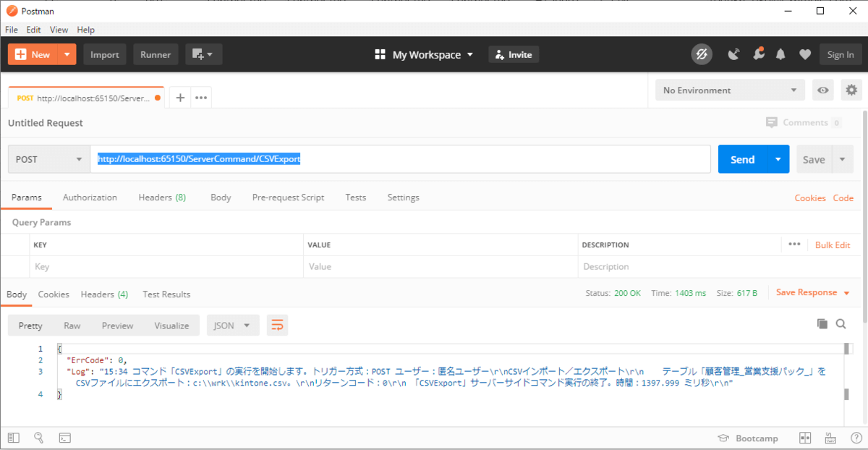The height and width of the screenshot is (450, 868).
Task: Send the request with Send button
Action: tap(743, 159)
